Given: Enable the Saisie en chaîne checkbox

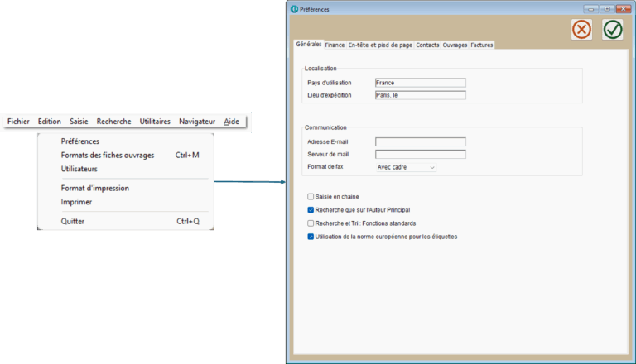Looking at the screenshot, I should [x=311, y=197].
